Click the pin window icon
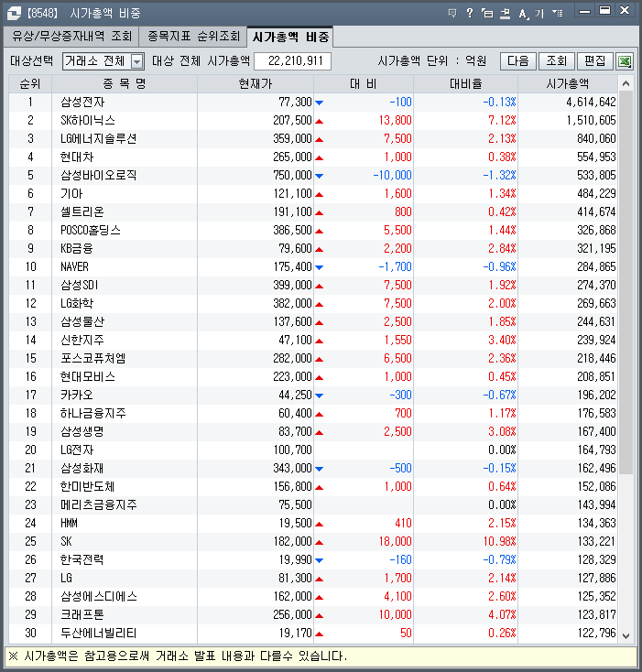Screen dimensions: 642x672 click(x=506, y=14)
